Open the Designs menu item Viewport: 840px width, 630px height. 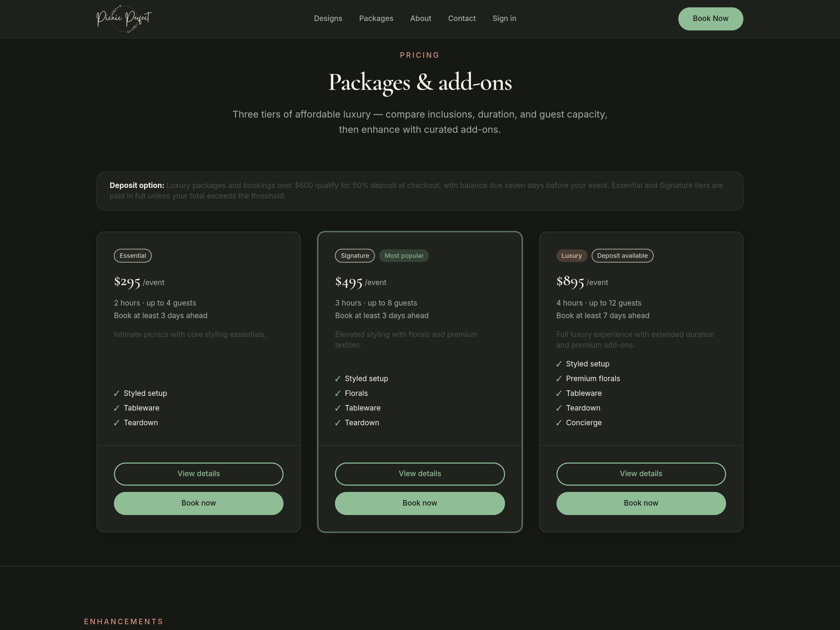click(x=328, y=19)
